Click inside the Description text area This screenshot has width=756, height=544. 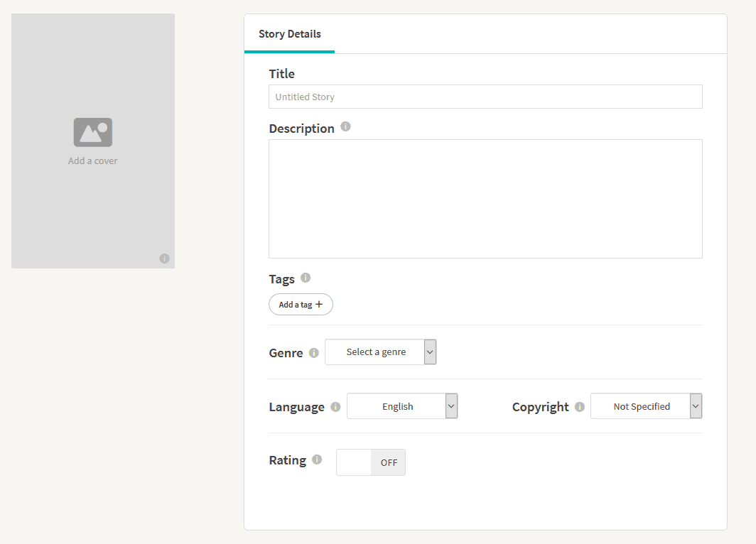[x=485, y=199]
